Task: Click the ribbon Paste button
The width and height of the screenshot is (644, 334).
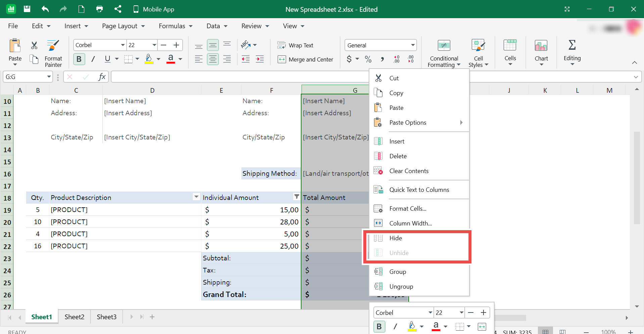Action: (x=15, y=52)
